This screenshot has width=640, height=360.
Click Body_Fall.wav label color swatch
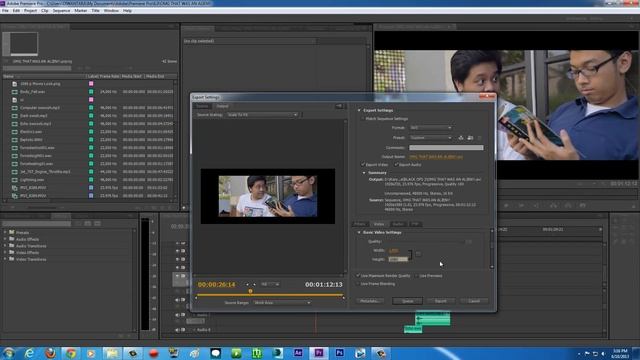click(91, 91)
